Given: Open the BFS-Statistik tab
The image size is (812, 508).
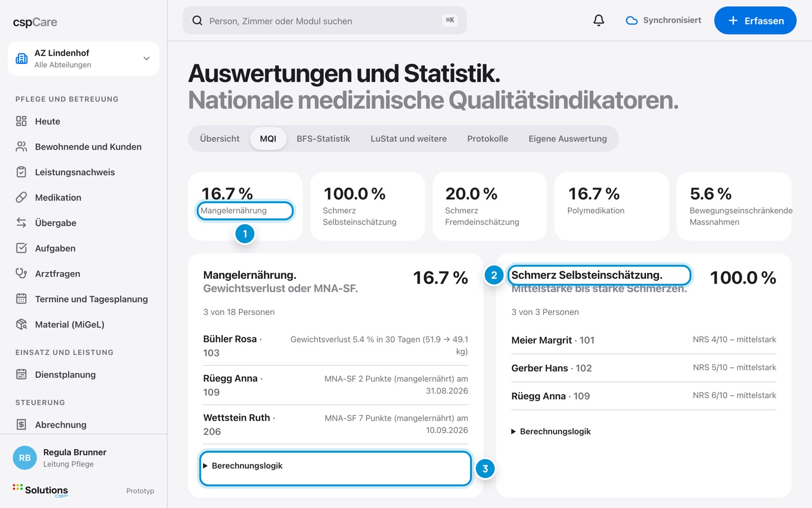Looking at the screenshot, I should (x=323, y=139).
